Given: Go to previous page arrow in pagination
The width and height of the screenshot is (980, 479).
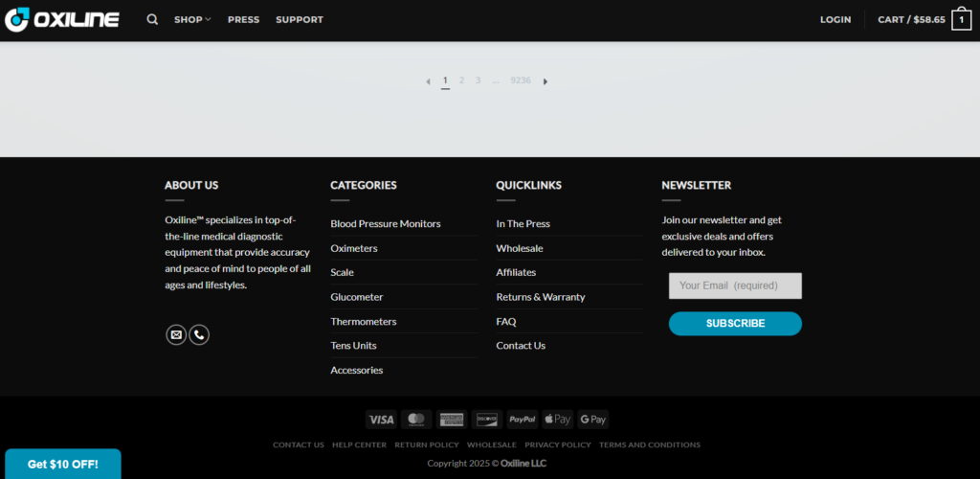Looking at the screenshot, I should (x=428, y=81).
